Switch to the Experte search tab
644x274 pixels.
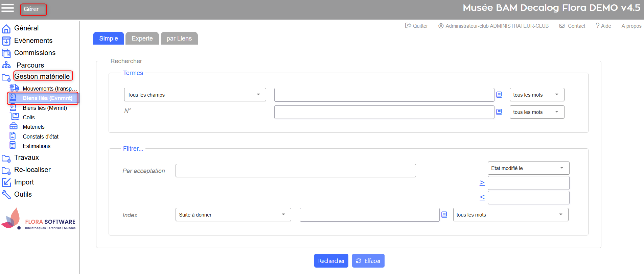click(x=142, y=39)
